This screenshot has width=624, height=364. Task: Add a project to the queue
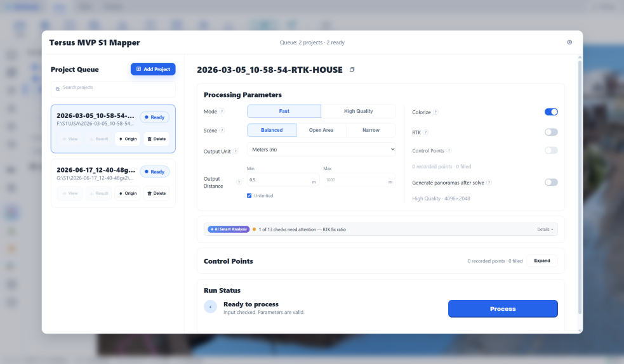153,69
